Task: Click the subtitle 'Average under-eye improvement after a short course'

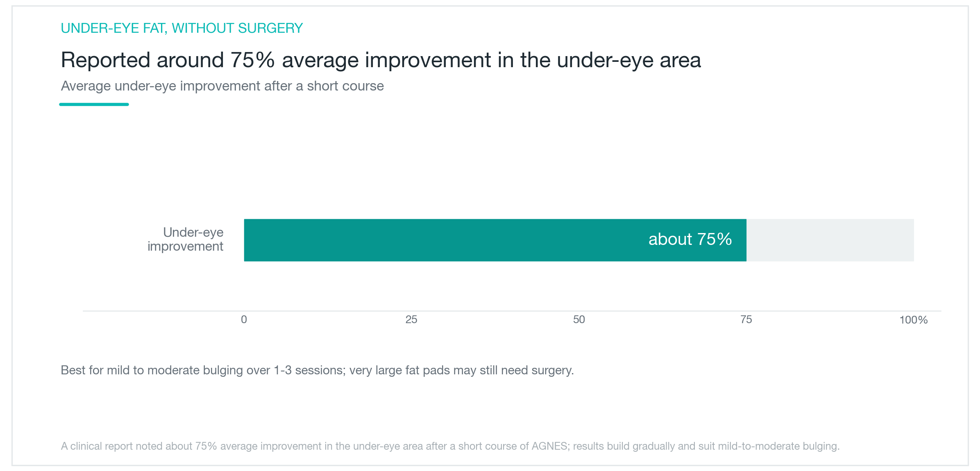Action: click(x=222, y=86)
